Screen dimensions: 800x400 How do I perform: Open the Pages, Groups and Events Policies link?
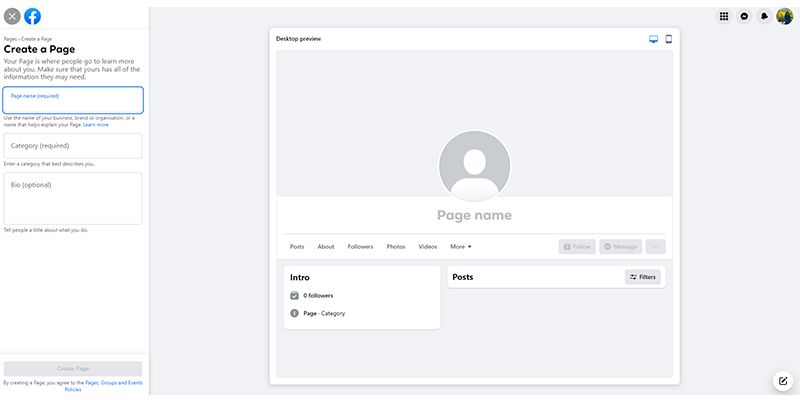point(113,383)
